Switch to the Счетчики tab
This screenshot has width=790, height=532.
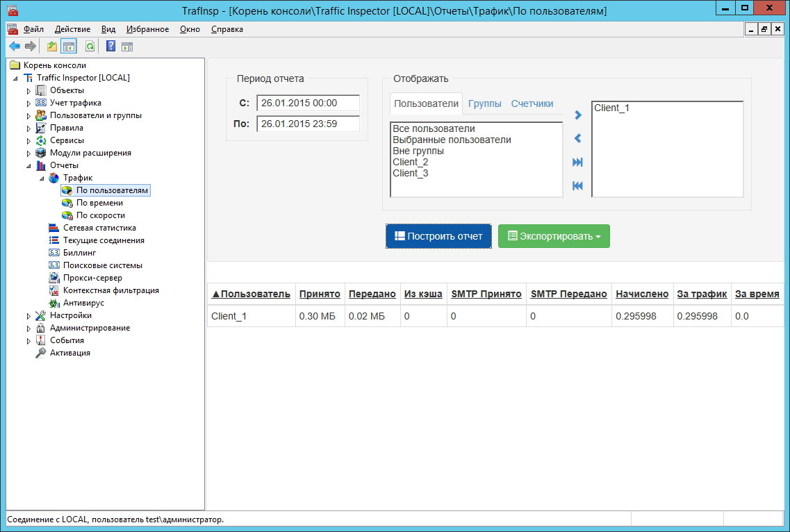point(532,103)
